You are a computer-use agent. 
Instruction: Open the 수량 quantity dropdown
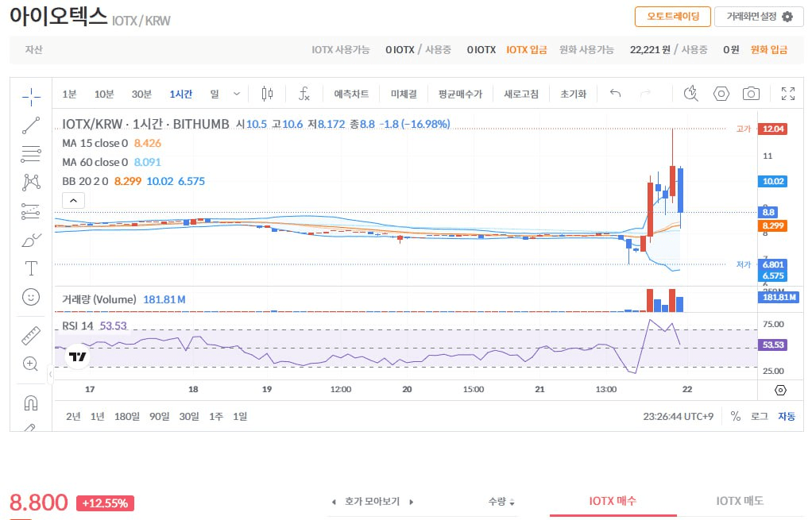coord(501,502)
